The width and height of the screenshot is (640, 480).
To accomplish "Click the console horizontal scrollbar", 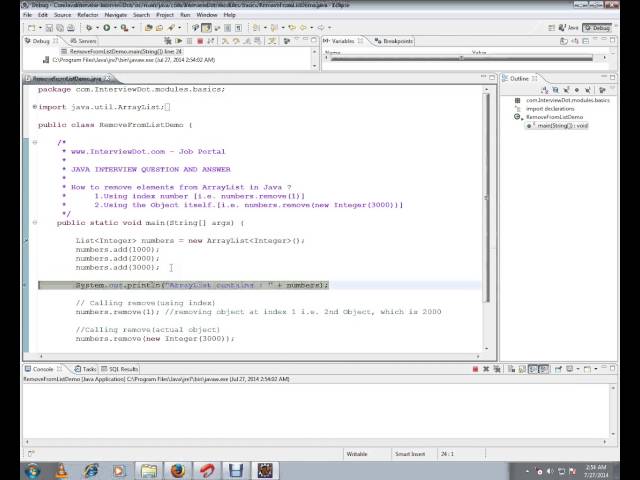I will point(315,442).
